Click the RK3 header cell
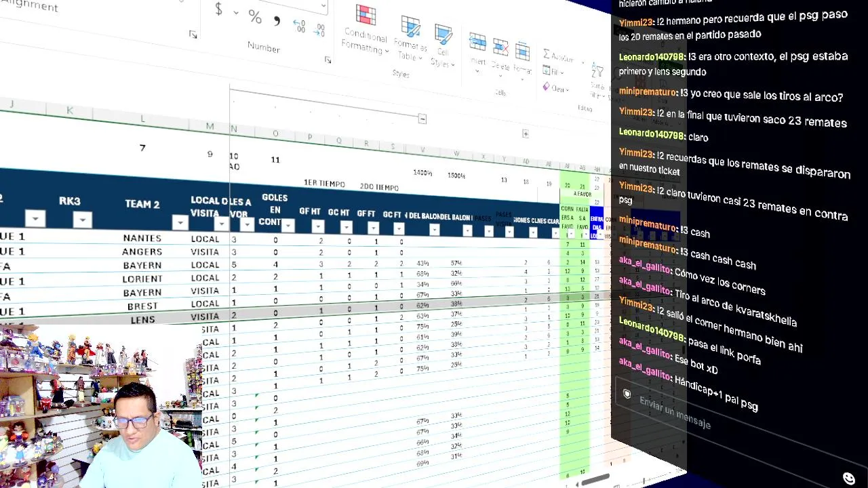The height and width of the screenshot is (488, 868). pyautogui.click(x=70, y=201)
